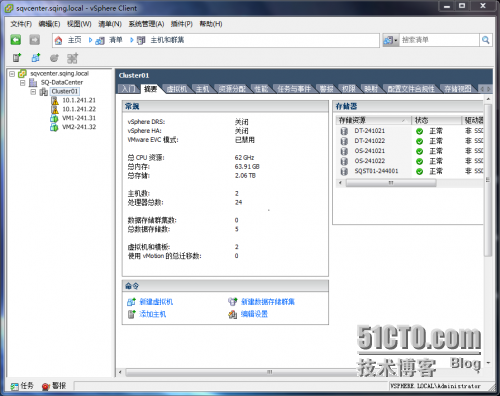The image size is (500, 396).
Task: Click the green status check for SQST01-244001
Action: point(419,171)
